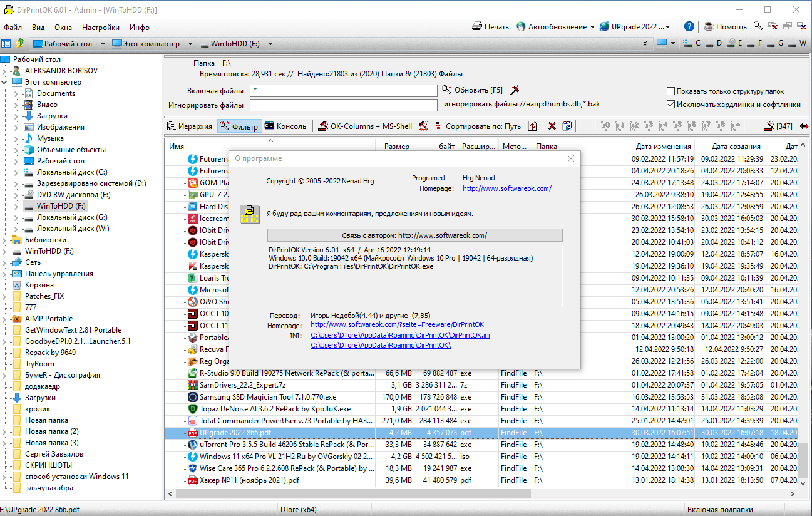Open the Настройки menu
This screenshot has width=812, height=516.
point(101,28)
